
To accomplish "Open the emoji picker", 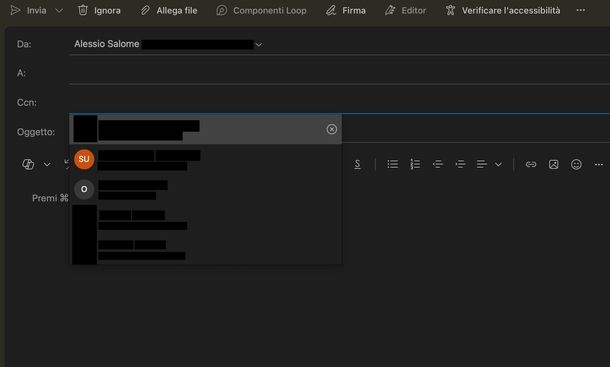I will pos(576,164).
